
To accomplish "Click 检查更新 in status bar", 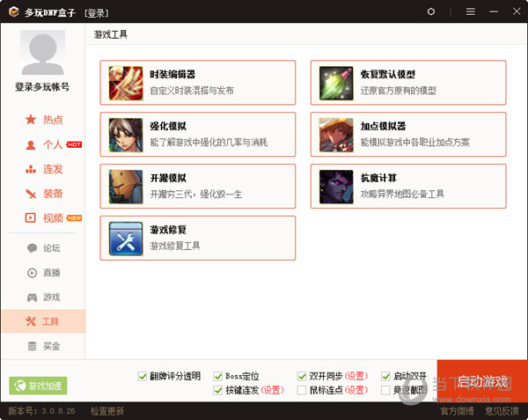I will 107,411.
